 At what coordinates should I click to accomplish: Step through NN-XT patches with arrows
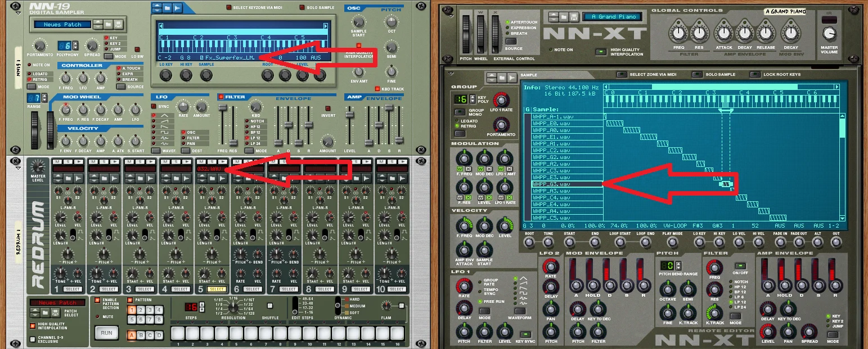click(x=554, y=17)
